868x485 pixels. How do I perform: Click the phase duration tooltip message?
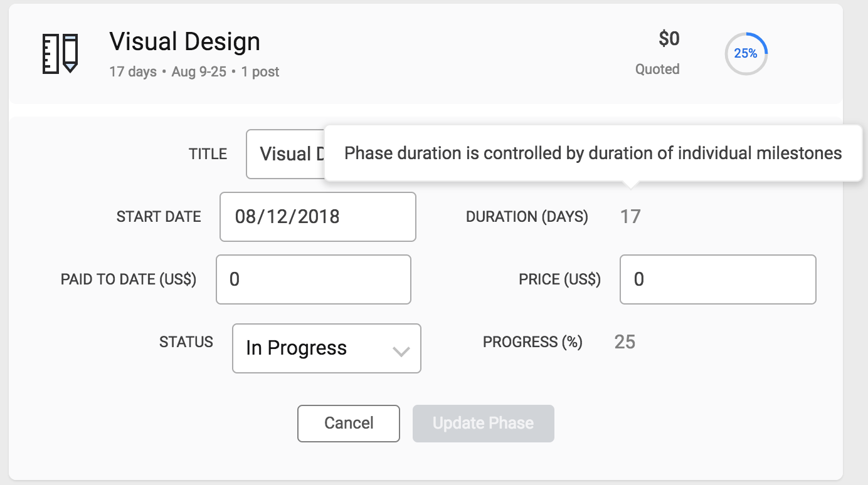[x=593, y=154]
